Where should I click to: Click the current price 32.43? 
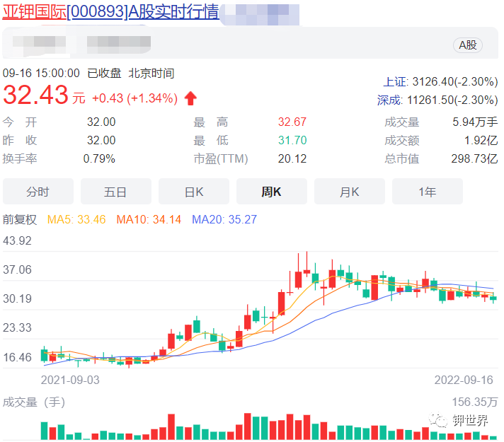click(35, 95)
